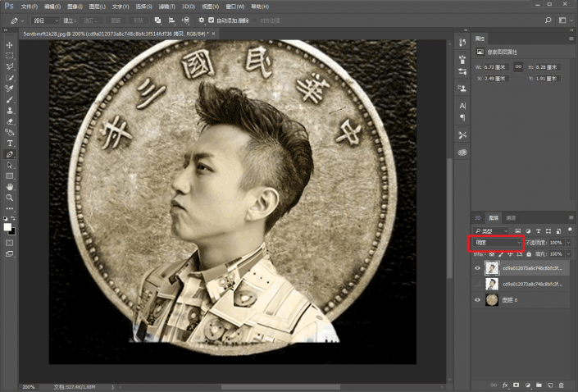The image size is (578, 392).
Task: Open the Properties panel menu
Action: 571,39
